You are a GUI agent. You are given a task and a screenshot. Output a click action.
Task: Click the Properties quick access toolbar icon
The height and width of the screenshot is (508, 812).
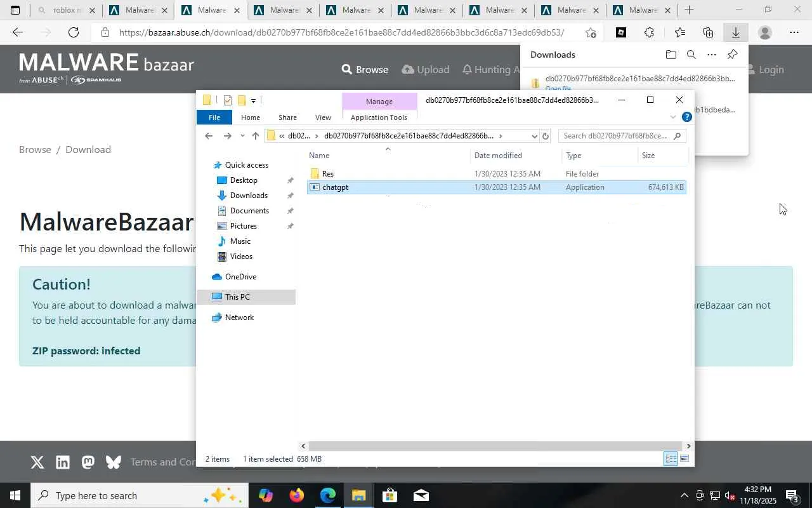[x=228, y=100]
